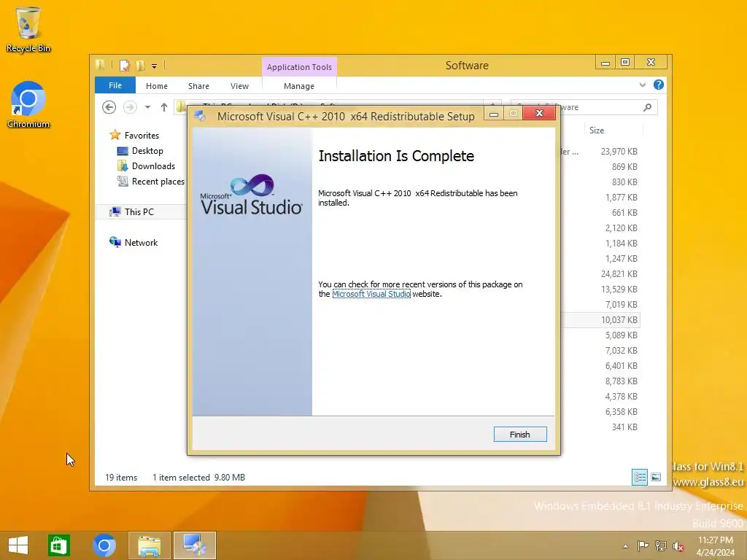Open the Recycle Bin desktop icon

28,29
